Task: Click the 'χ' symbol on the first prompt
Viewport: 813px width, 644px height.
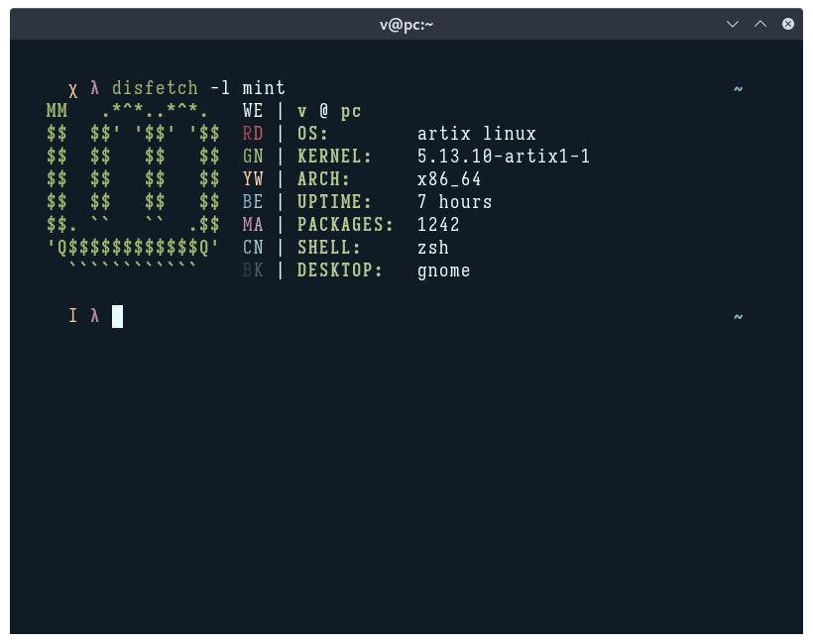Action: click(72, 89)
